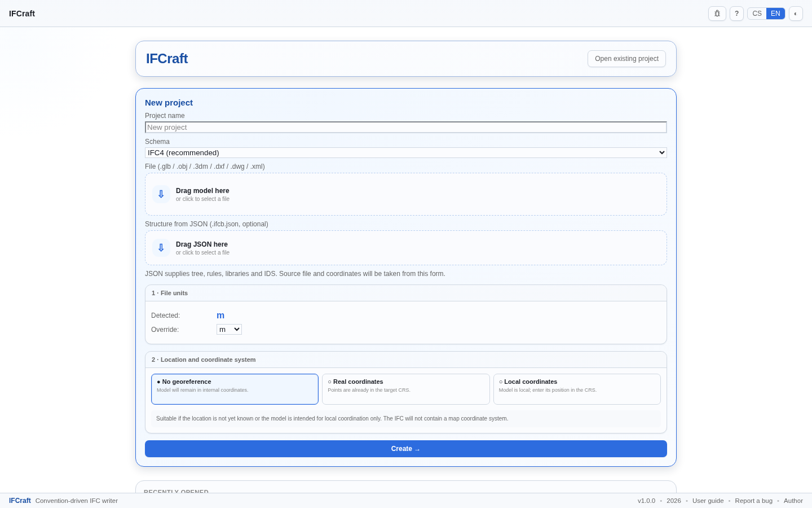812x508 pixels.
Task: Click the "Project name" field label
Action: point(165,116)
